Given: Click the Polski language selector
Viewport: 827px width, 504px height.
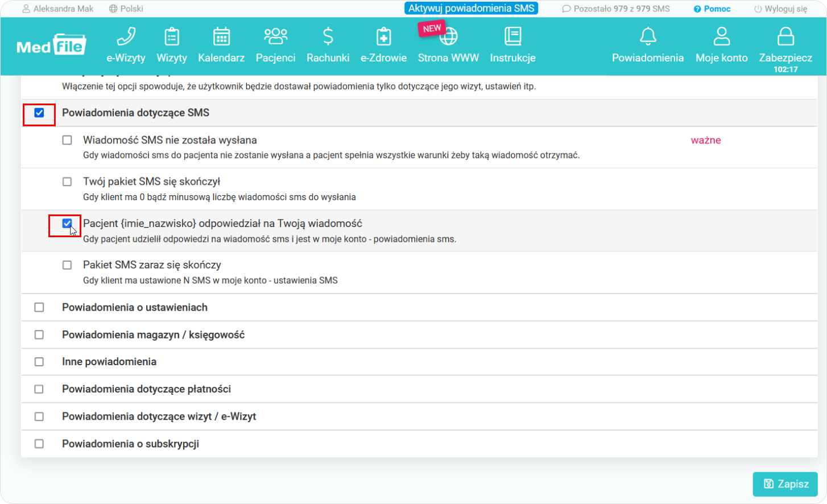Looking at the screenshot, I should (126, 9).
